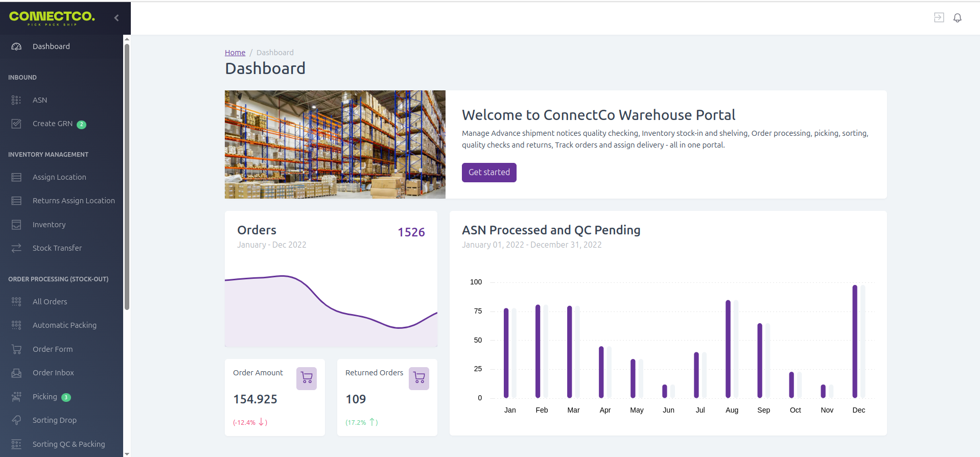Click the Create GRN checkmark icon

coord(16,124)
